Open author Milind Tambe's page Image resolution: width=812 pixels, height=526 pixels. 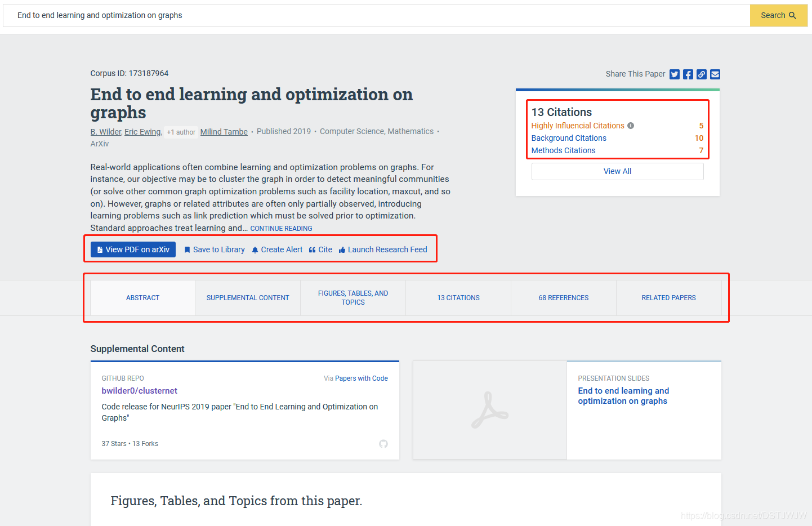pyautogui.click(x=224, y=132)
